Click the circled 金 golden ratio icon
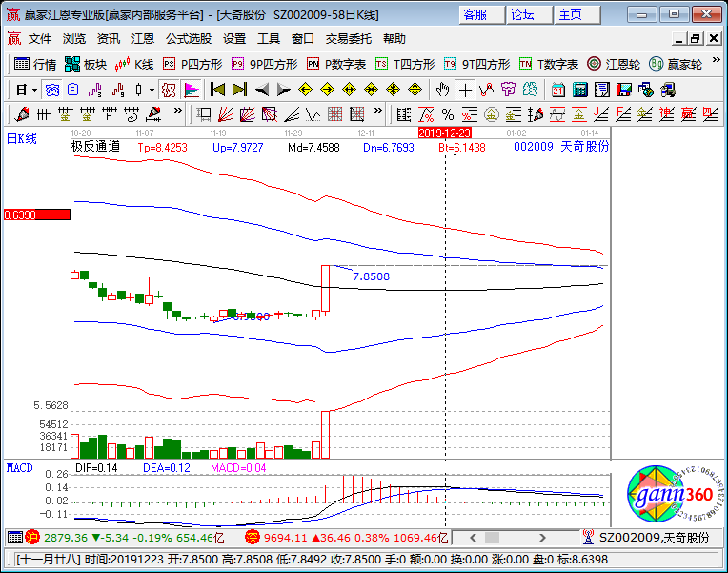728x573 pixels. coord(492,114)
